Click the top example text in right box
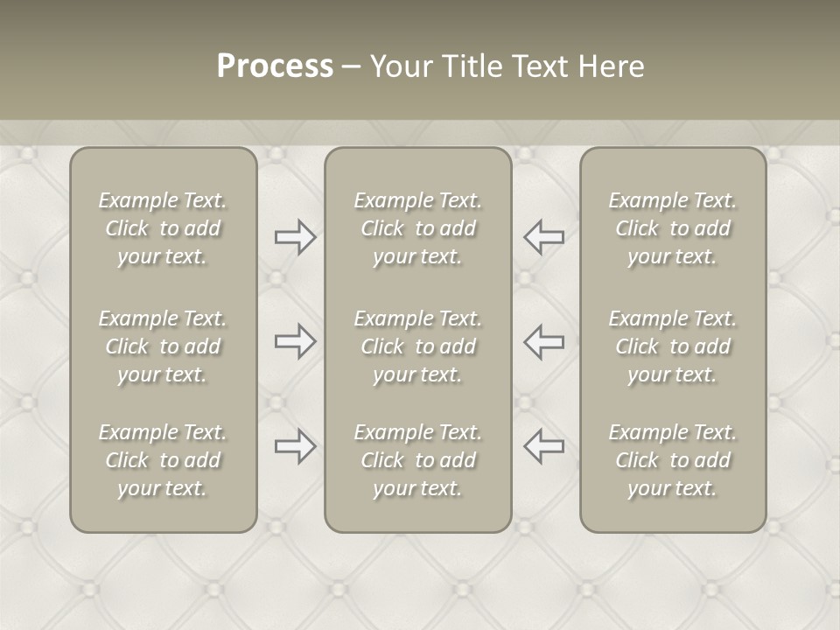This screenshot has height=630, width=840. pyautogui.click(x=673, y=228)
